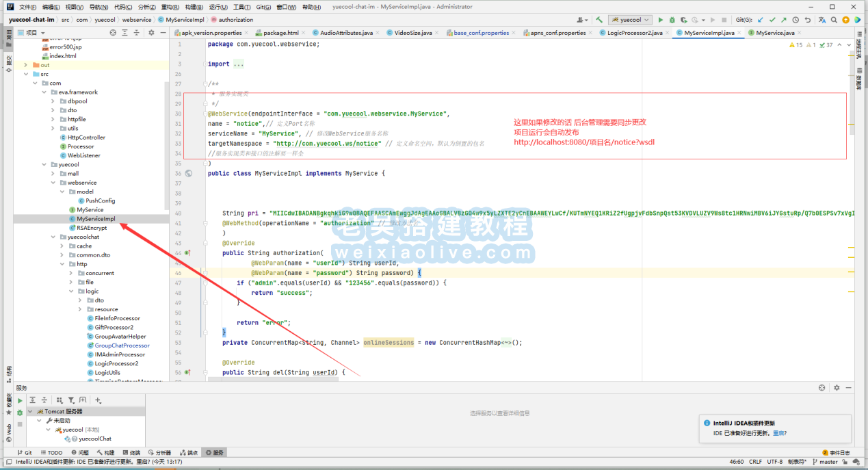Commit changes with Git checkmark icon
868x470 pixels.
(772, 20)
